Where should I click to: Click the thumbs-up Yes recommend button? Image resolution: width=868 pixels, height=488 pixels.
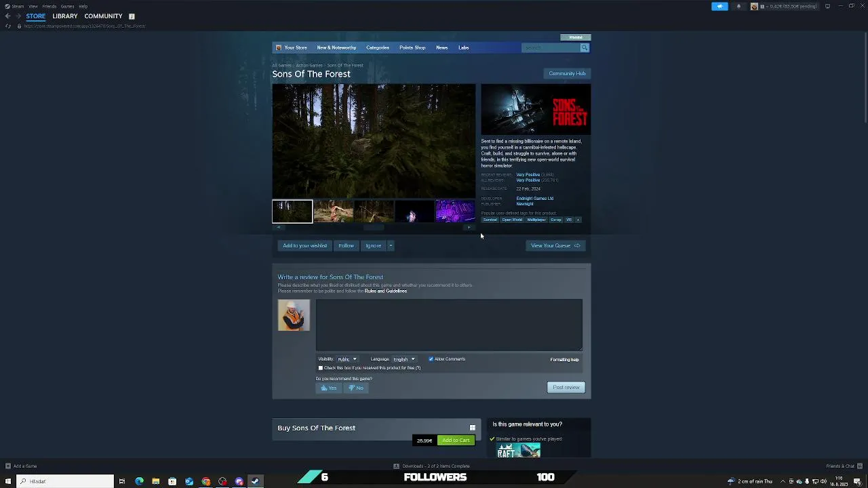[x=329, y=388]
